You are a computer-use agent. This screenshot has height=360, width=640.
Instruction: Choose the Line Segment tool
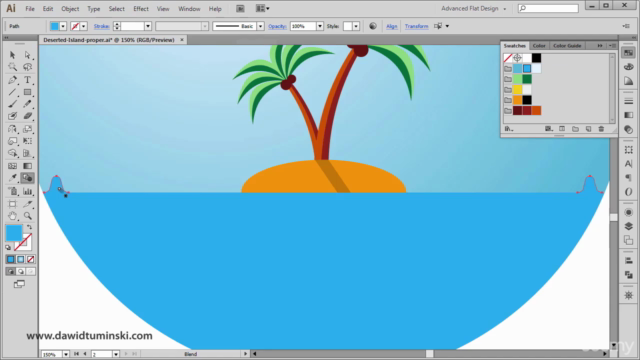[12, 92]
